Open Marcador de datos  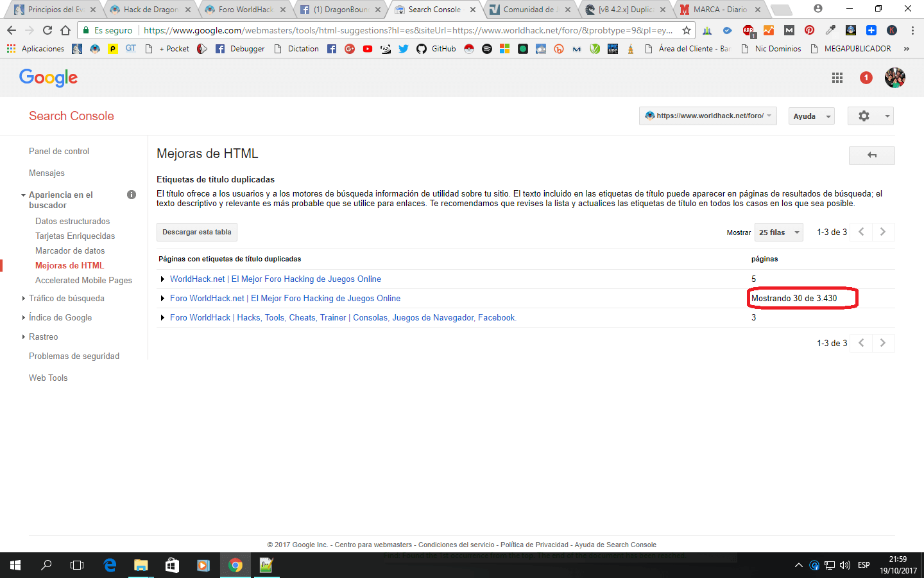[70, 250]
